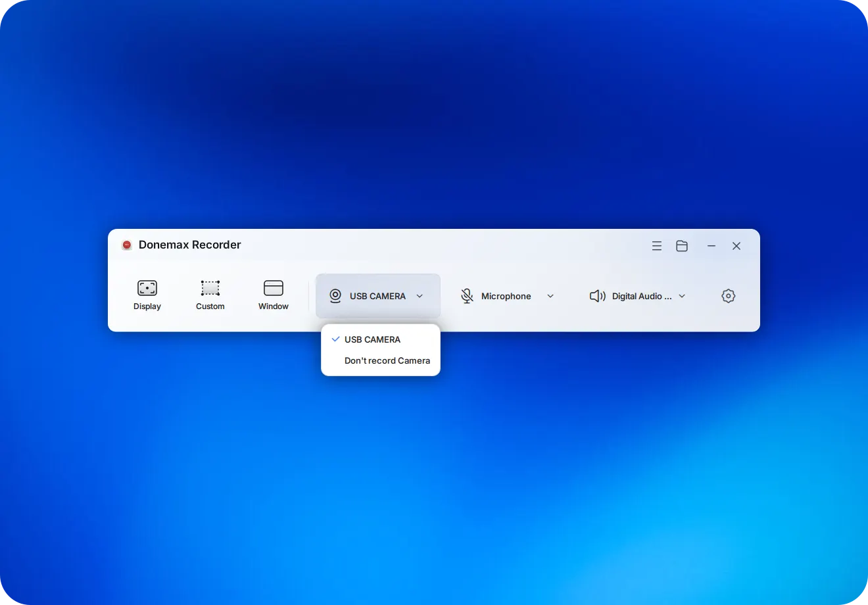Expand the Digital Audio dropdown chevron

point(682,297)
